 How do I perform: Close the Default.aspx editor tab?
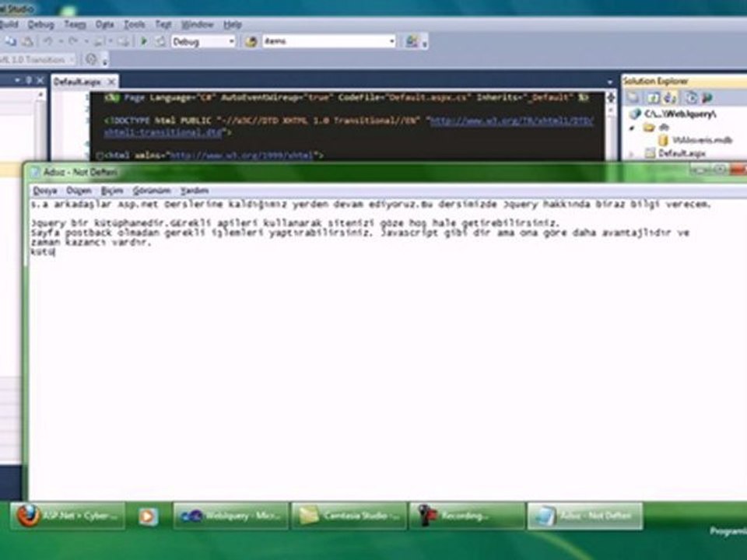(111, 82)
